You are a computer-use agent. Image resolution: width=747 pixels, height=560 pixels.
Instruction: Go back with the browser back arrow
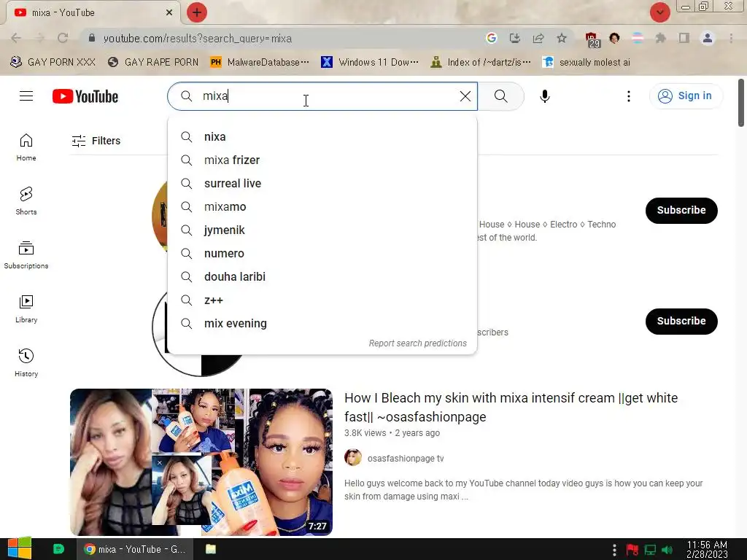click(16, 38)
